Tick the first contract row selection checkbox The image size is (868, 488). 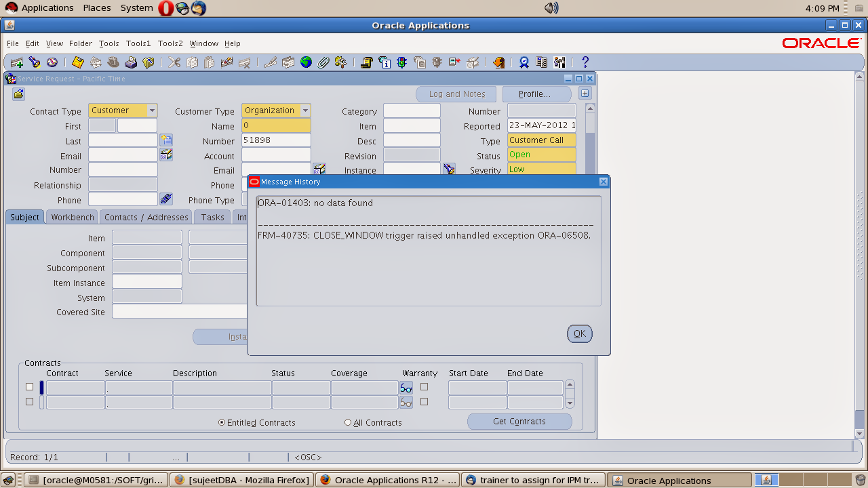(29, 387)
